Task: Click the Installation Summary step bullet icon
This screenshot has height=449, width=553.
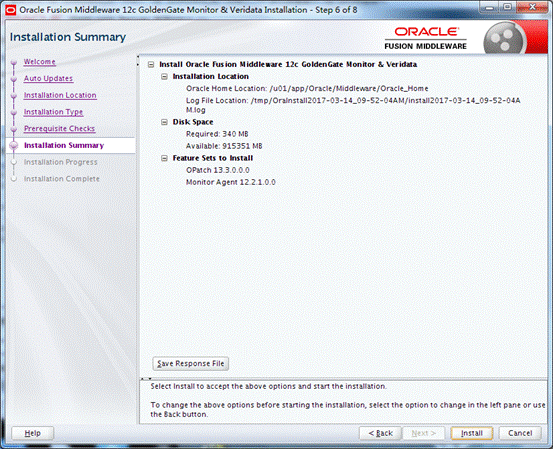Action: pyautogui.click(x=14, y=145)
